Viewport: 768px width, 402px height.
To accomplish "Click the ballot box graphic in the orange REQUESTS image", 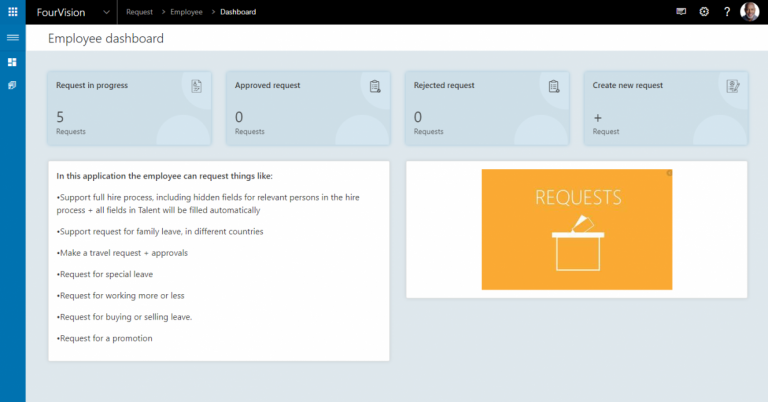I will click(x=578, y=243).
